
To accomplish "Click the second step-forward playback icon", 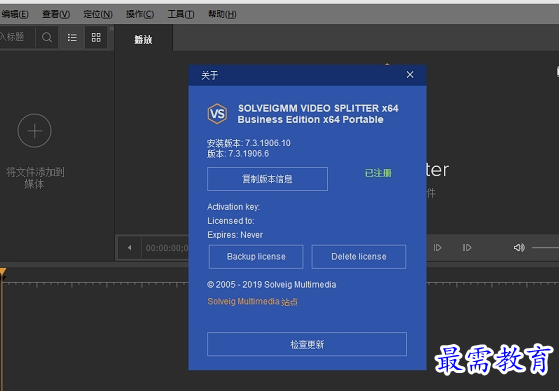I will click(x=467, y=247).
